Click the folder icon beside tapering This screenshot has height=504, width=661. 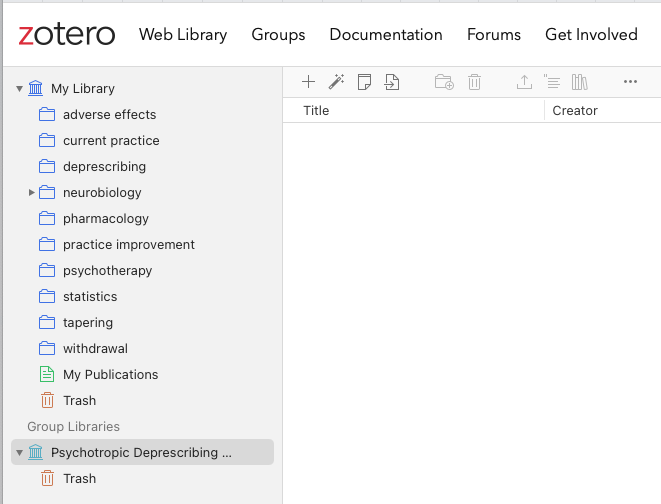(x=47, y=323)
